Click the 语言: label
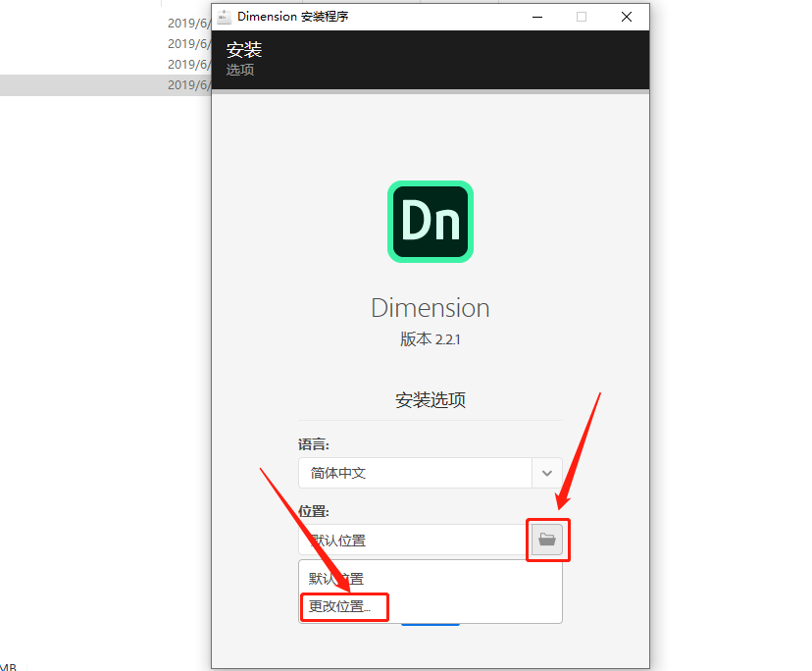812x671 pixels. pos(313,444)
